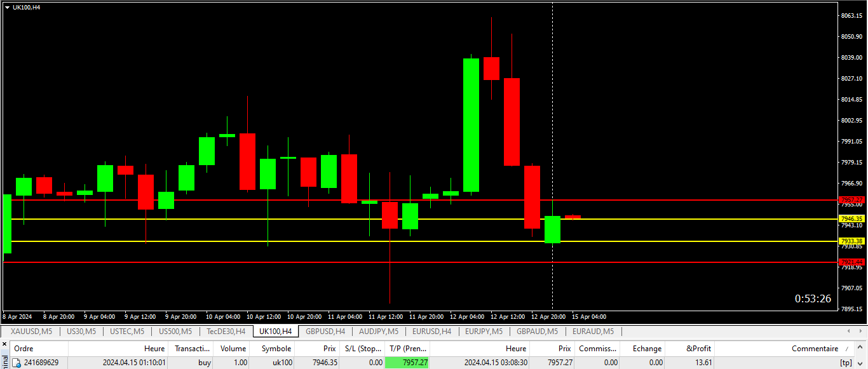Click the tall green candle at 12 Apr 04:00
The height and width of the screenshot is (369, 868).
(x=471, y=124)
